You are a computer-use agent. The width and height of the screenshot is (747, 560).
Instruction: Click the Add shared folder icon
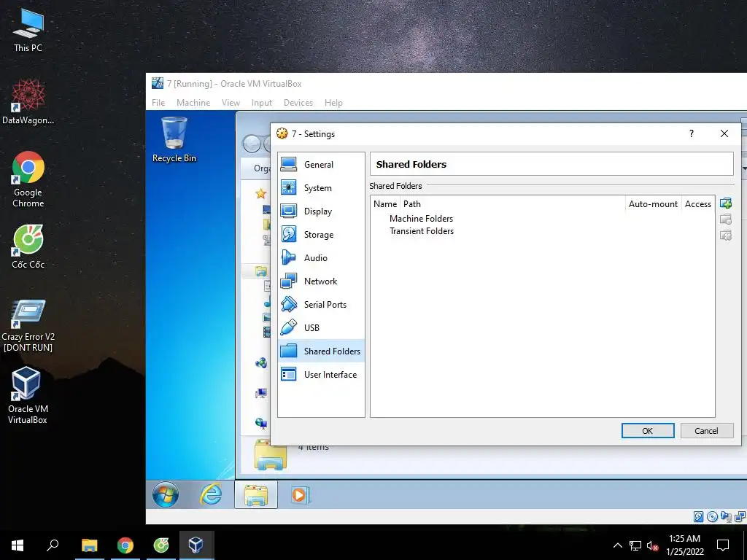(x=726, y=203)
